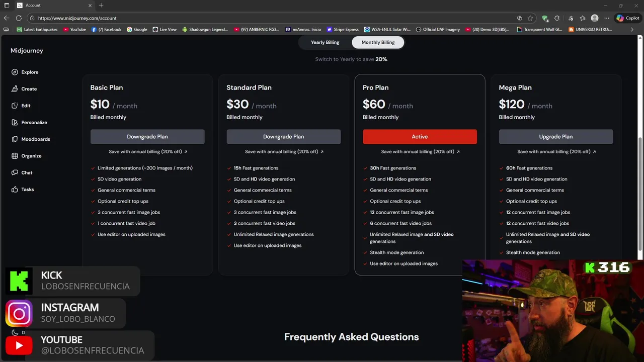644x362 pixels.
Task: Reload the current page
Action: click(x=19, y=18)
